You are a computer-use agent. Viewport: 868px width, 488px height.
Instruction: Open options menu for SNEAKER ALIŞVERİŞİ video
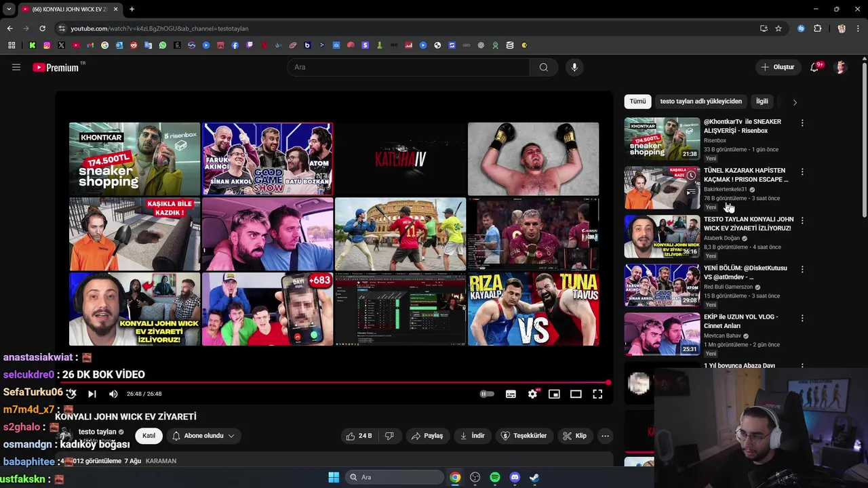pos(802,123)
